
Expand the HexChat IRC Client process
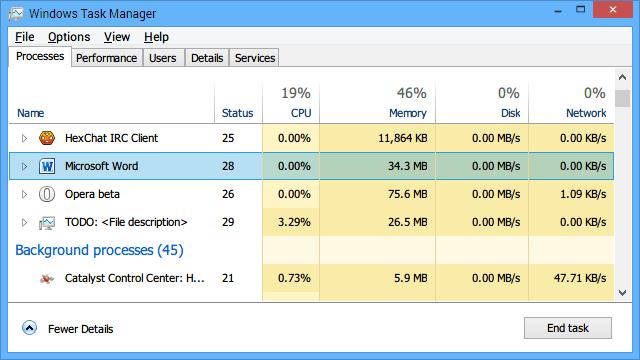(x=24, y=138)
